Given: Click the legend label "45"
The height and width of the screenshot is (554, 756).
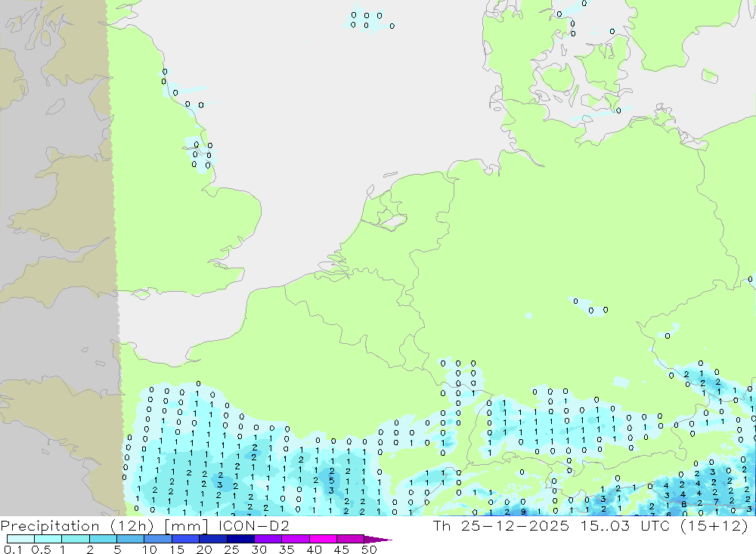Looking at the screenshot, I should click(x=342, y=549).
